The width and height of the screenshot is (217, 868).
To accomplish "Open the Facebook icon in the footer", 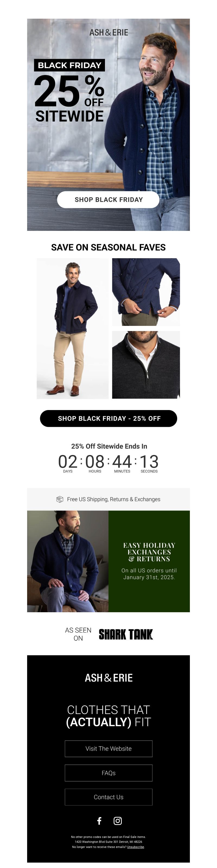I will point(99,821).
